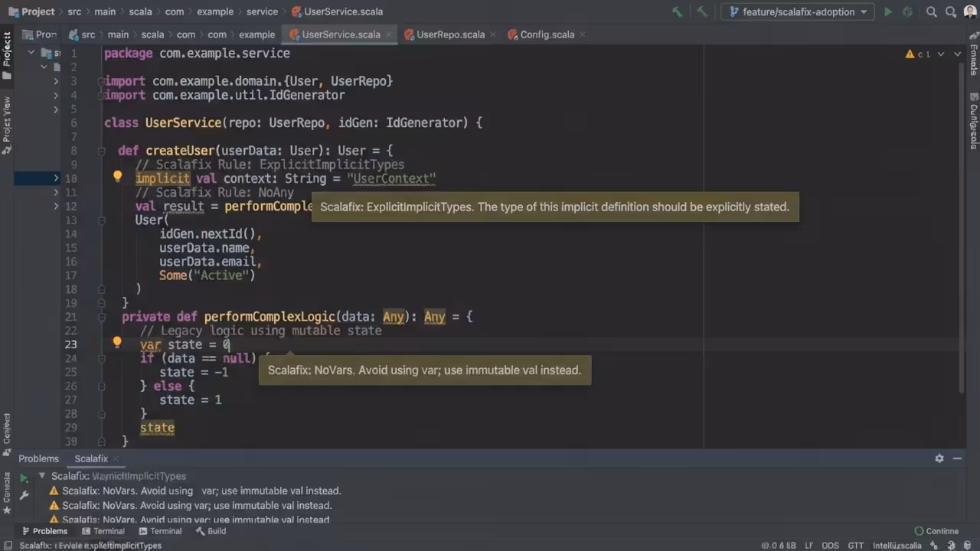The width and height of the screenshot is (980, 551).
Task: Open the feature/scalafix-adoption branch dropdown
Action: [797, 11]
